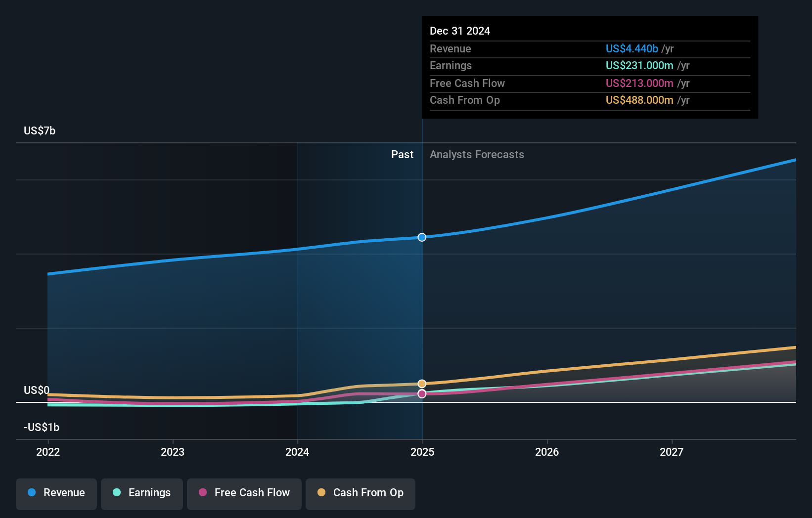Select the Cash From Op marker at 2025

coord(422,384)
